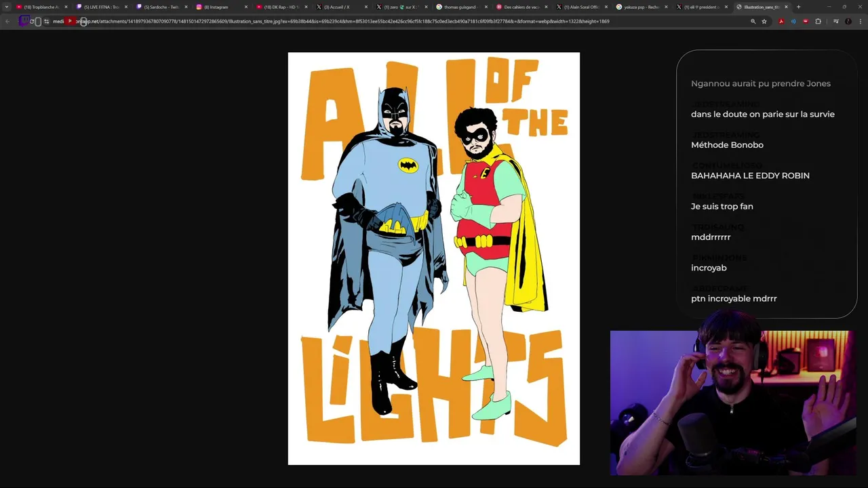The height and width of the screenshot is (488, 868).
Task: Close the Sardoche Twitch tab
Action: tap(186, 7)
